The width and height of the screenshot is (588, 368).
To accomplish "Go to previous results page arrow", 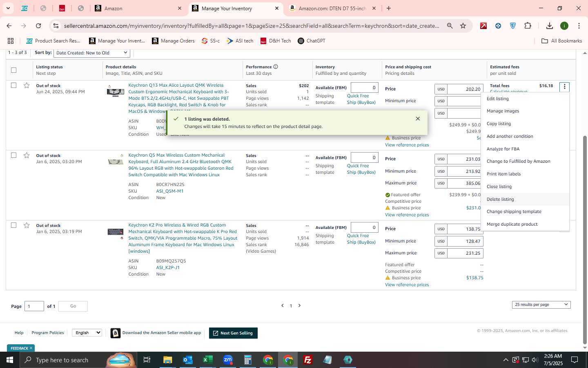I will [x=282, y=305].
